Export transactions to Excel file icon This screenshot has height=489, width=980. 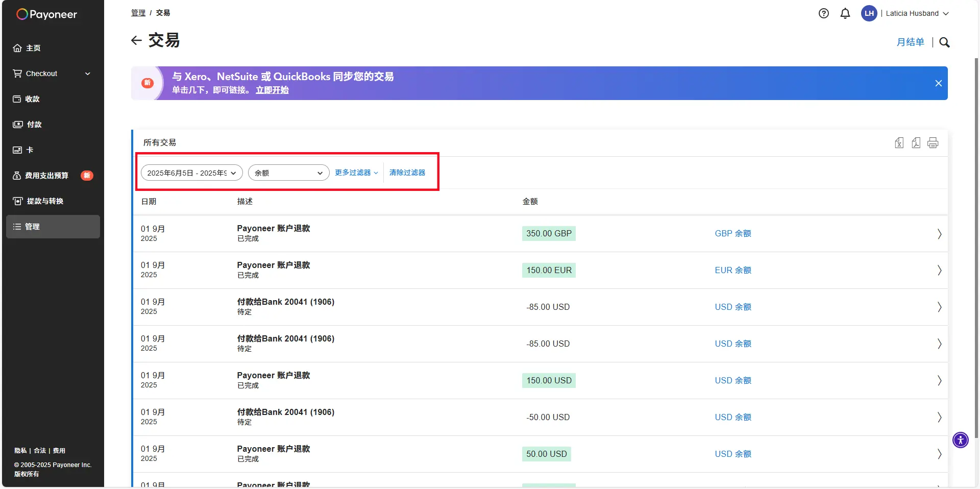899,143
